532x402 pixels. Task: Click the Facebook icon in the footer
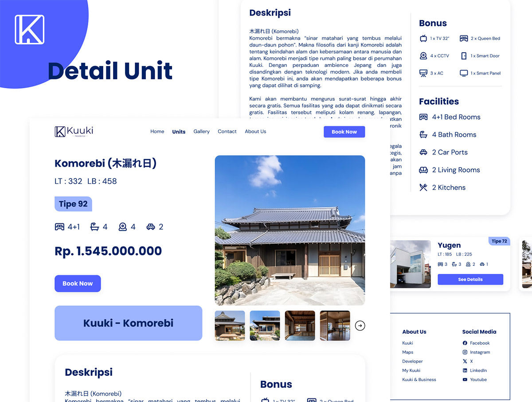tap(465, 343)
